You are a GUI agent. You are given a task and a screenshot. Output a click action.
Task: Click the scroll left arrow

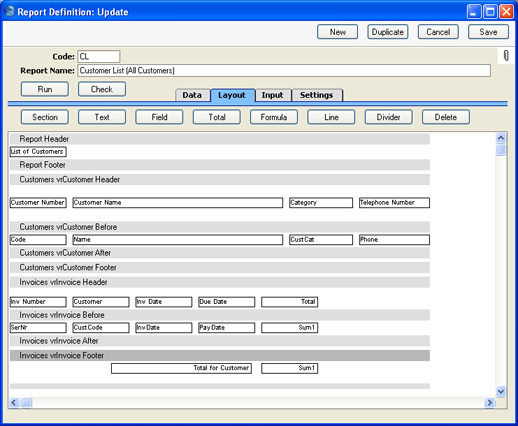point(14,403)
